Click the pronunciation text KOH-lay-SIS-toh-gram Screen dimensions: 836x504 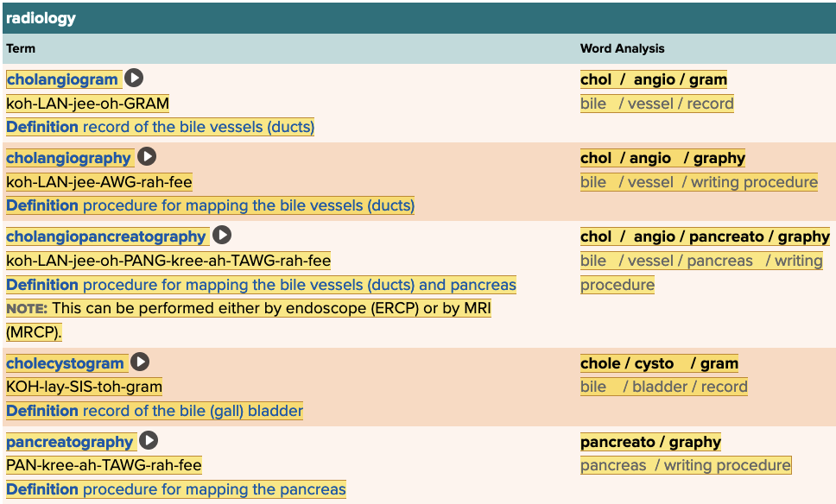click(x=84, y=387)
